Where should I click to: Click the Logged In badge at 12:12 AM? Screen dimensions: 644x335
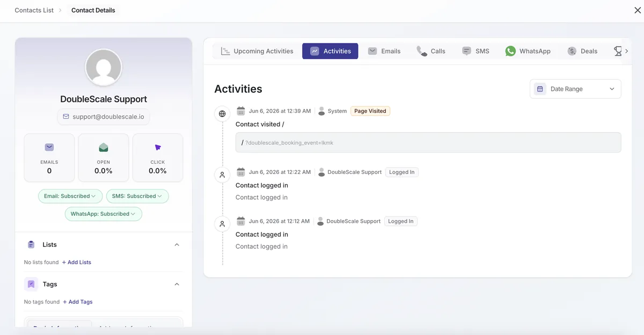coord(401,221)
